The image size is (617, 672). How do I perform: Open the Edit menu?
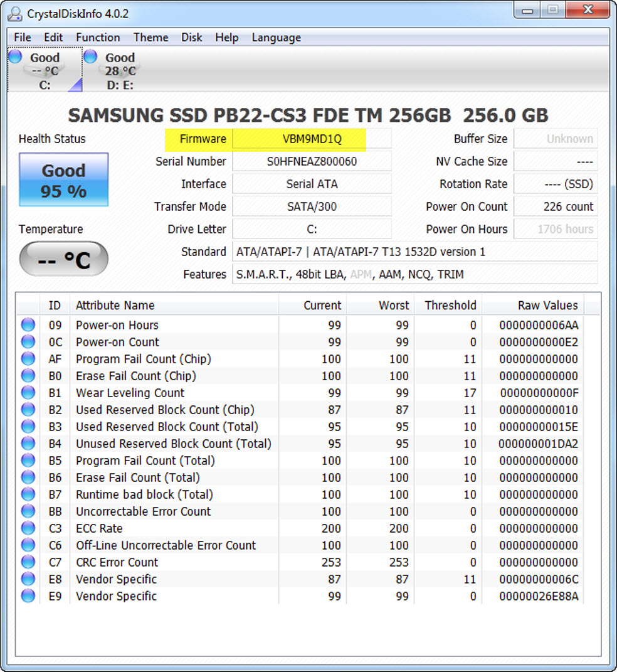[x=53, y=38]
